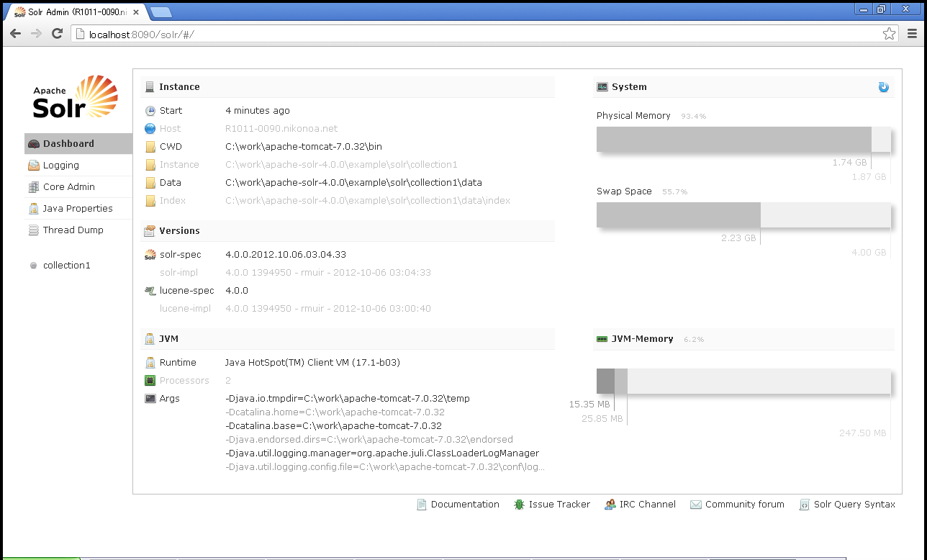Open the Community forum link
Viewport: 927px width, 560px height.
click(737, 505)
